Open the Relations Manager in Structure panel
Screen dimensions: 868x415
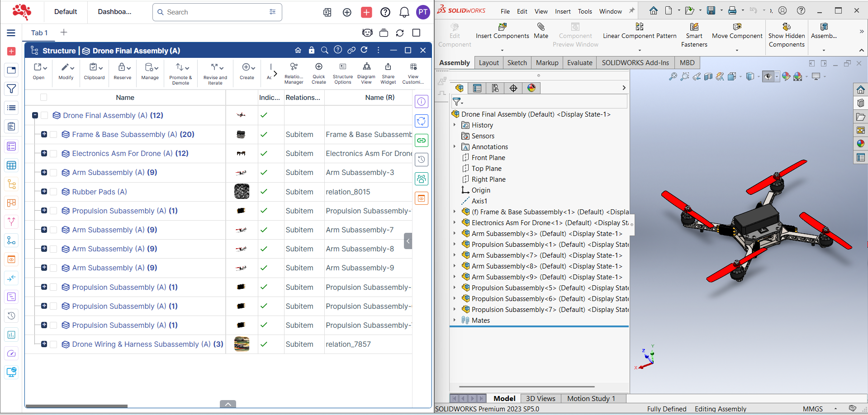click(x=294, y=72)
